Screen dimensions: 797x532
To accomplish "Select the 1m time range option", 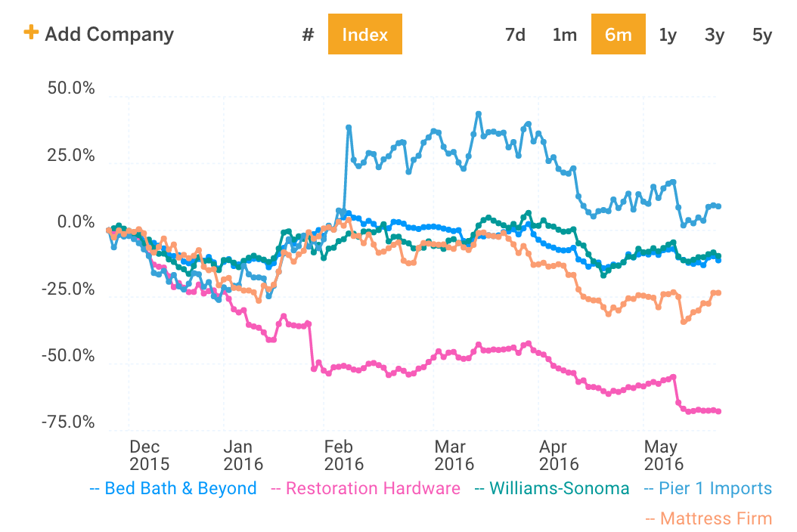I will pos(565,34).
